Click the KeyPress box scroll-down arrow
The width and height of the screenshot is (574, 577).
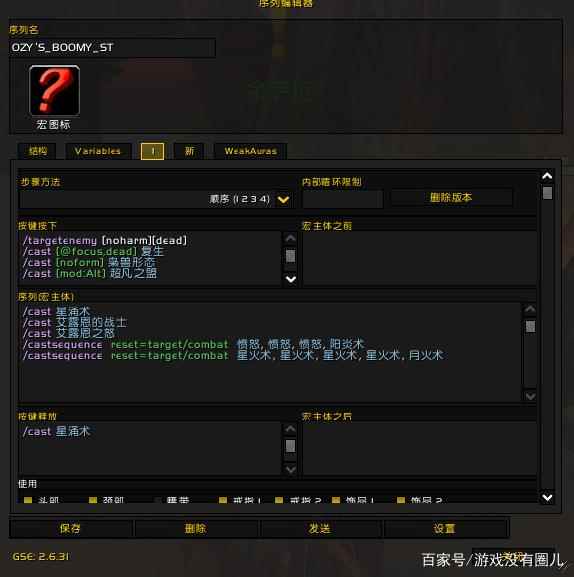(291, 279)
